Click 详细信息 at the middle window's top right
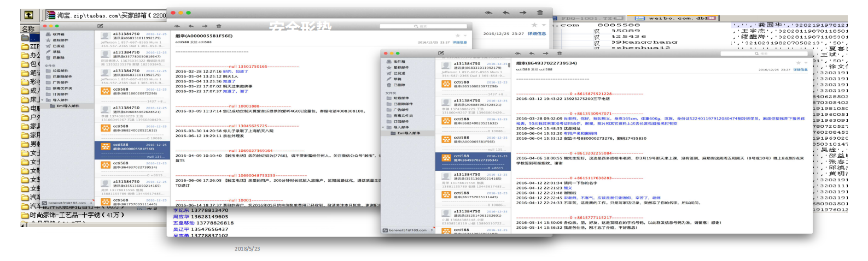Screen dimensions: 868x261 [537, 33]
